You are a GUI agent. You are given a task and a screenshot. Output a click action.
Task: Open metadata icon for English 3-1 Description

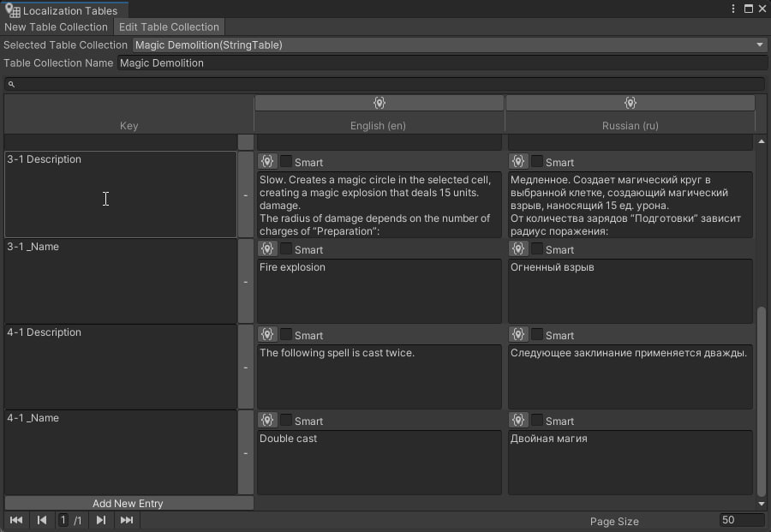[x=267, y=161]
